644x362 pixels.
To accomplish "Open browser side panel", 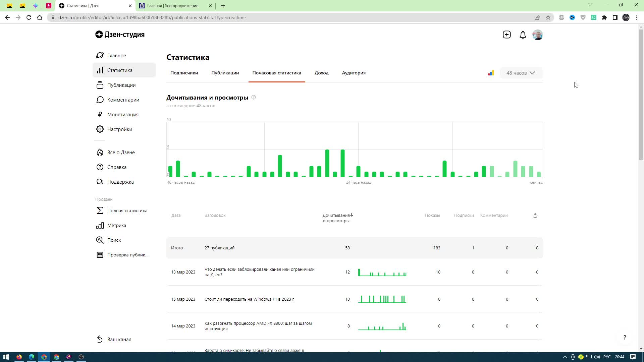I will (x=615, y=17).
